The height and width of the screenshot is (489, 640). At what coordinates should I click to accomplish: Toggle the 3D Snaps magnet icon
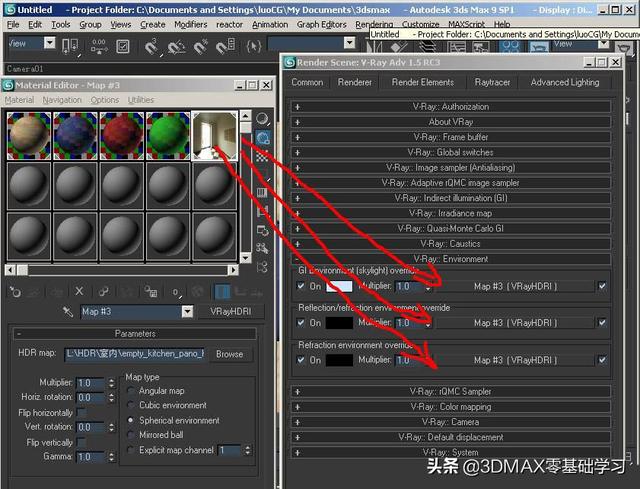151,47
